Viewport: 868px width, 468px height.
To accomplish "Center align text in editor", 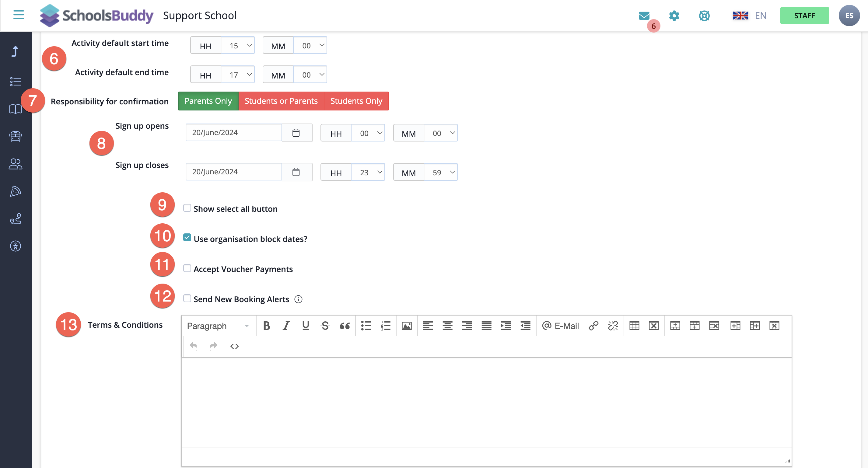I will 447,326.
